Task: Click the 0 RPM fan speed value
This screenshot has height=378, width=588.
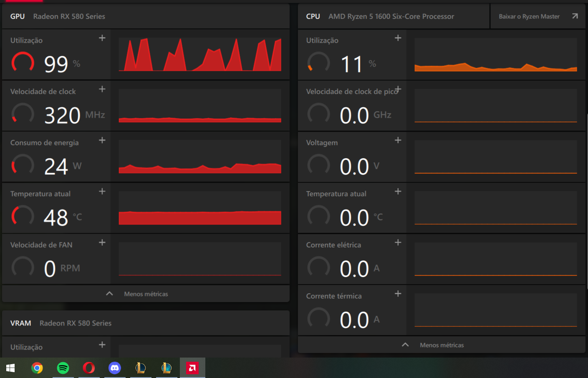Action: coord(62,269)
